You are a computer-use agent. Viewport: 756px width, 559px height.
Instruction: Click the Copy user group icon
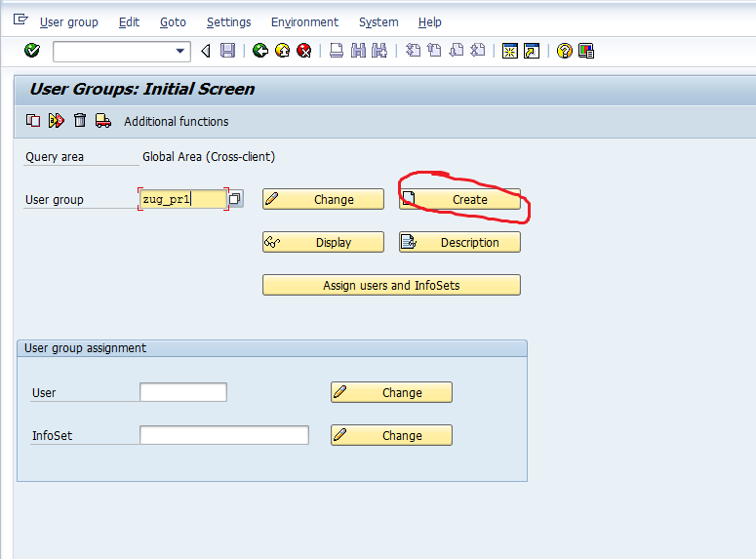pos(33,121)
